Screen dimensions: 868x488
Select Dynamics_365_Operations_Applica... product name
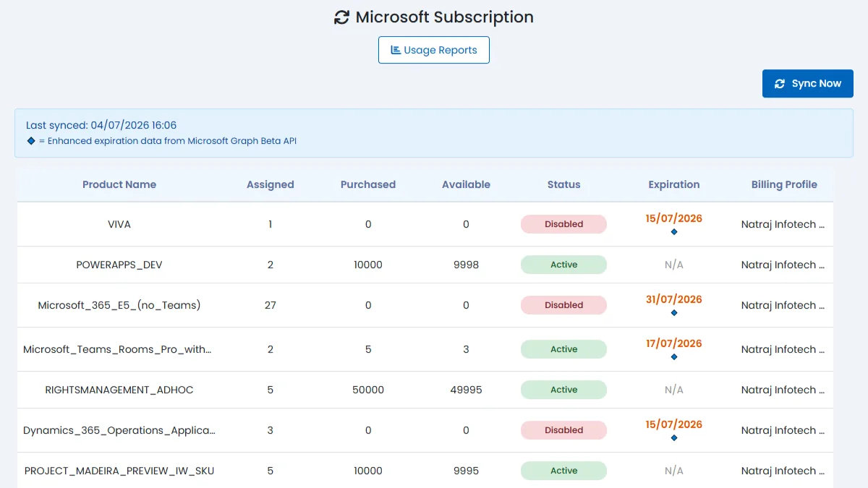119,430
